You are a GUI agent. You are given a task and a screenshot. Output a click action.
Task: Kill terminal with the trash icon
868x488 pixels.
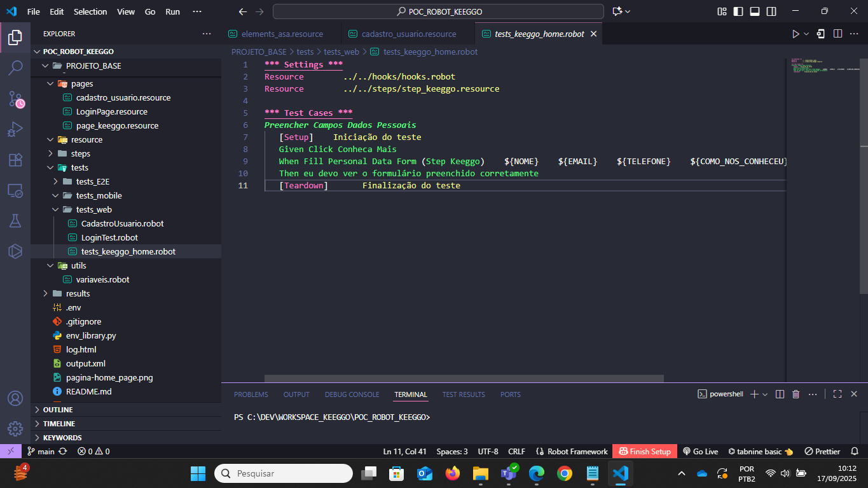coord(796,394)
